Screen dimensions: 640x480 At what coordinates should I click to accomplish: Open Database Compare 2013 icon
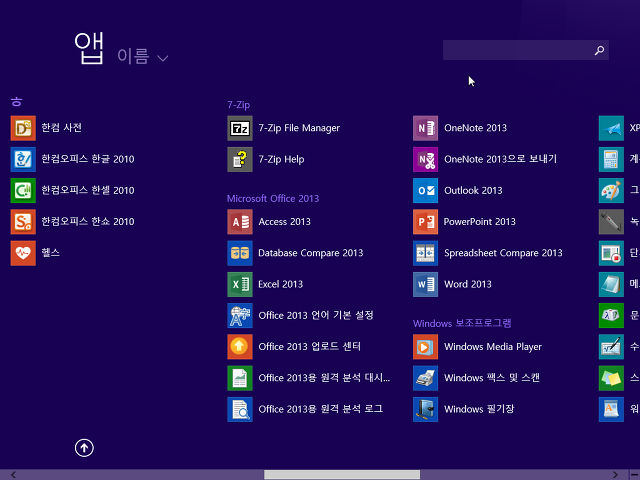click(240, 253)
